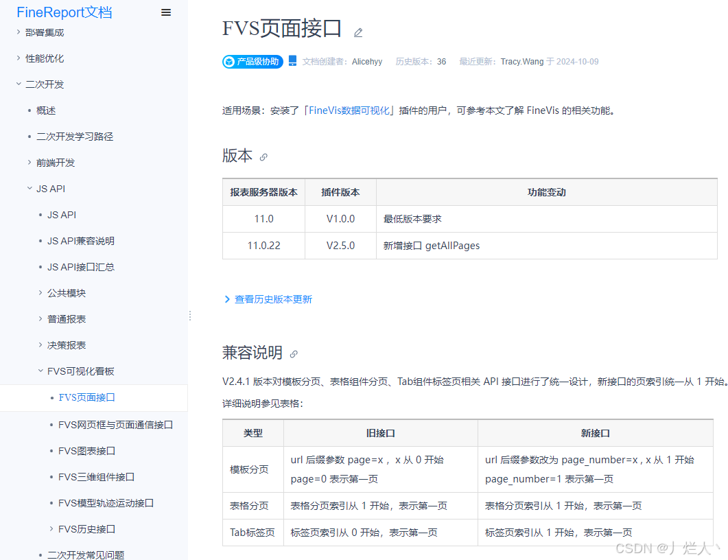Click table header 报表服务器版本
The width and height of the screenshot is (728, 560).
click(263, 192)
